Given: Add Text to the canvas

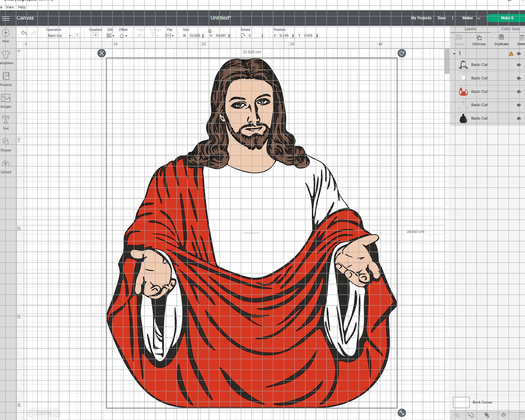Looking at the screenshot, I should 6,123.
